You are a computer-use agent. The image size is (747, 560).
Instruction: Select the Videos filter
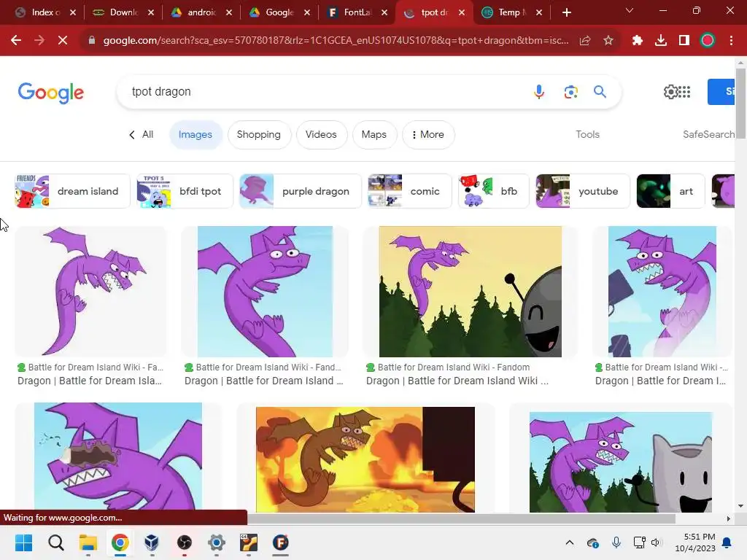(x=321, y=135)
